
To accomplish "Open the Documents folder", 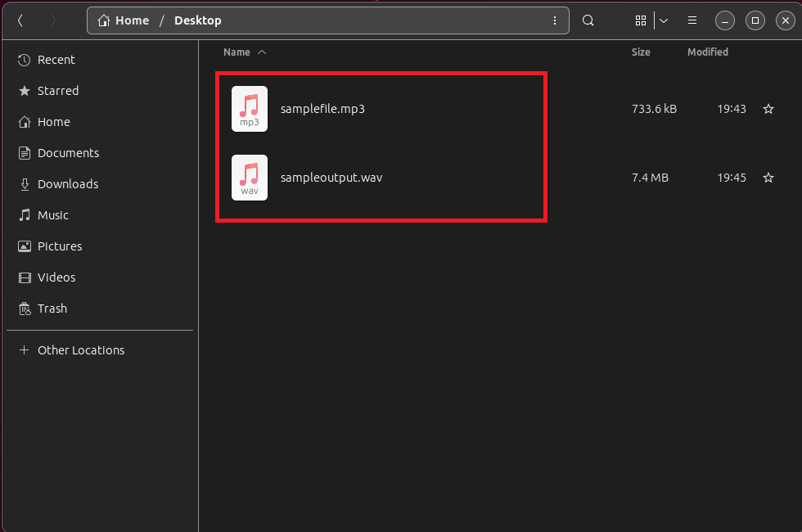I will [68, 152].
